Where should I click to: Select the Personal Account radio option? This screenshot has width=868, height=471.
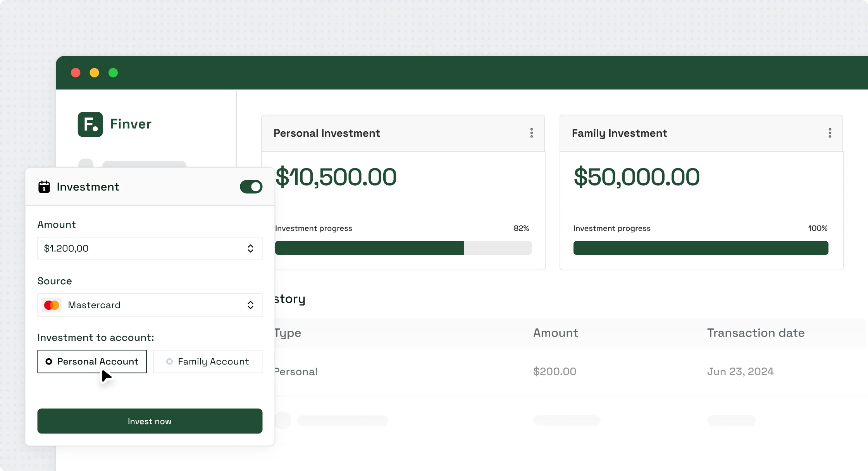[92, 361]
